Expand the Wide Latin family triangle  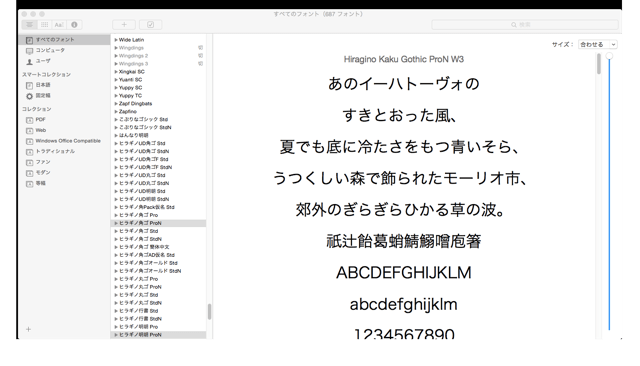tap(116, 40)
